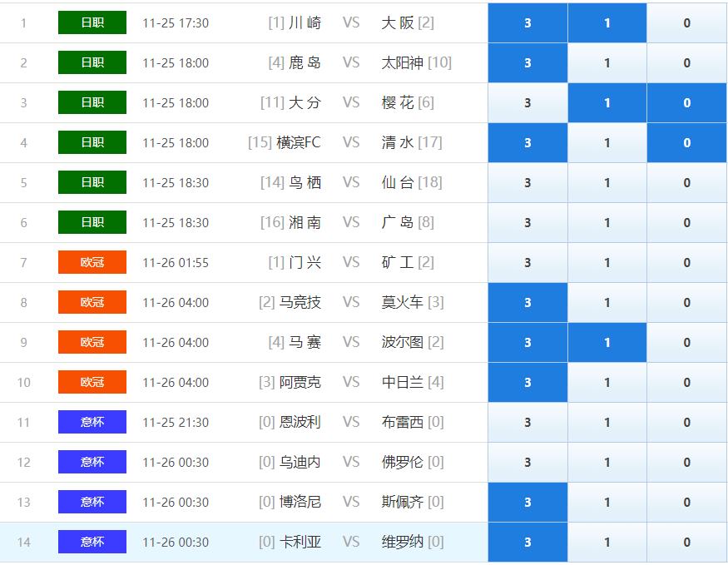Toggle 3 for 马赛 vs 波尔图
The height and width of the screenshot is (565, 728).
[x=527, y=343]
